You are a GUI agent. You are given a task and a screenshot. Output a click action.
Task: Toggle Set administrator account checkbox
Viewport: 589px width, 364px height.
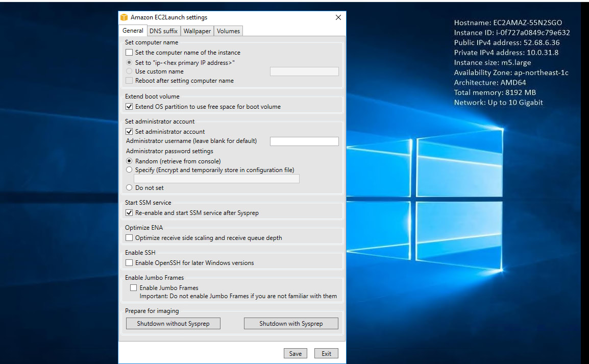[129, 132]
